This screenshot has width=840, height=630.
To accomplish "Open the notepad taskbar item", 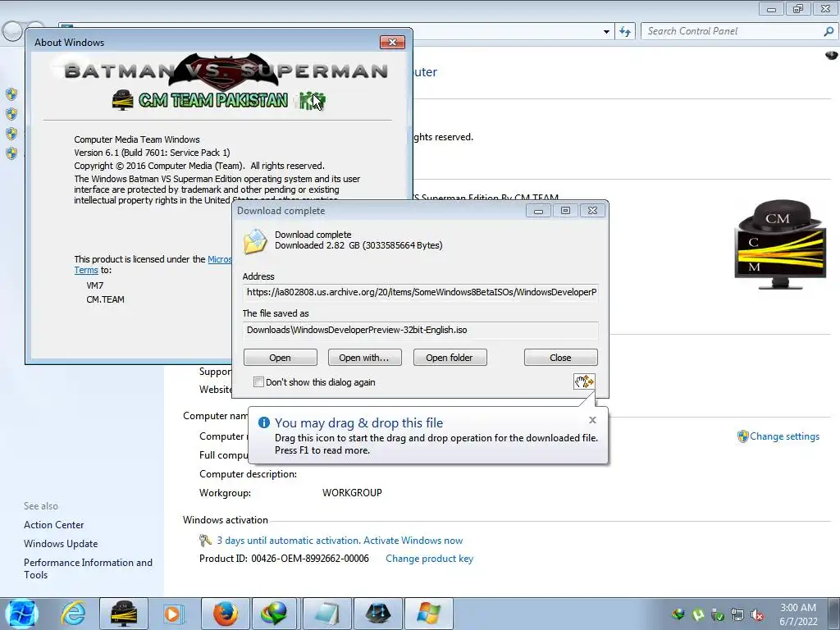I will (x=326, y=614).
